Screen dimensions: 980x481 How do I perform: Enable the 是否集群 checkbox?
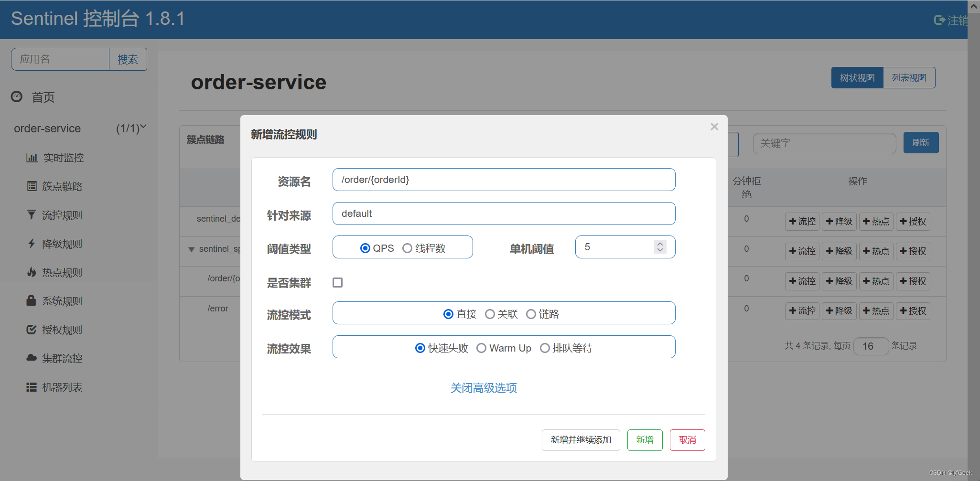click(x=338, y=283)
